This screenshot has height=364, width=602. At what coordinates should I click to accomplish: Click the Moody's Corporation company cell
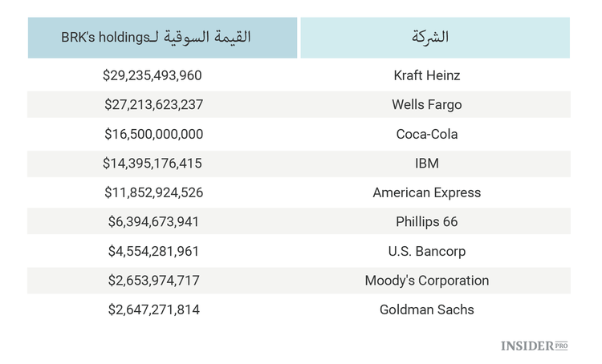pyautogui.click(x=427, y=281)
